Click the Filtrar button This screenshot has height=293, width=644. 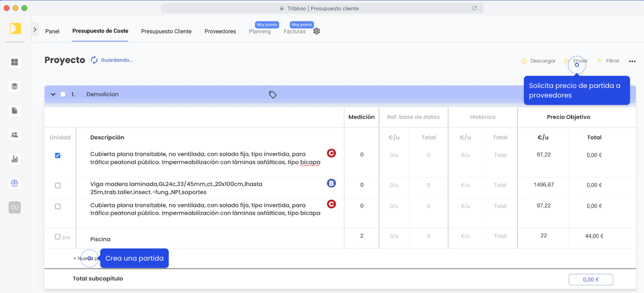point(608,61)
